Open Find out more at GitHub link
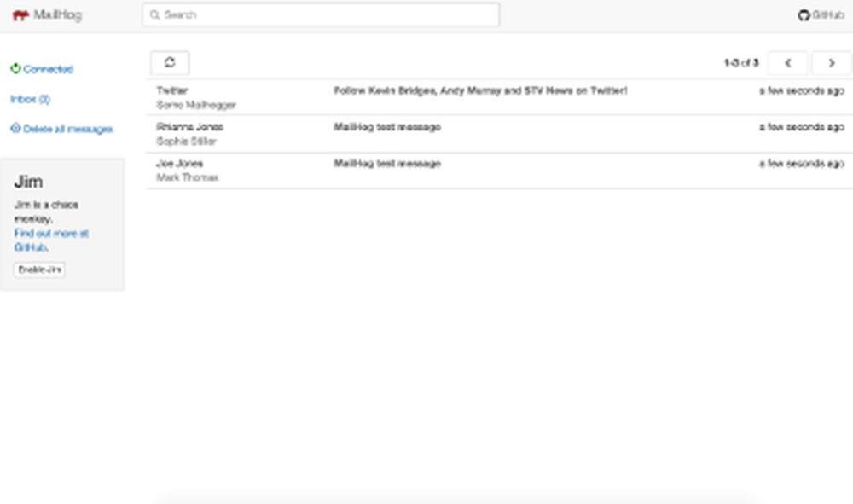The height and width of the screenshot is (504, 853). pyautogui.click(x=51, y=240)
